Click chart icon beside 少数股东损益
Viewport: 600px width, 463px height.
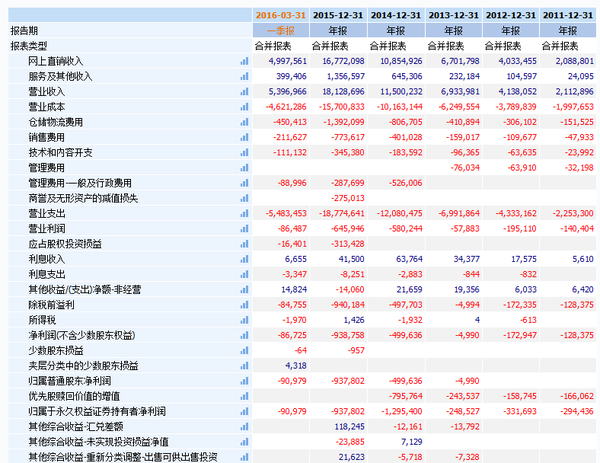coord(244,351)
